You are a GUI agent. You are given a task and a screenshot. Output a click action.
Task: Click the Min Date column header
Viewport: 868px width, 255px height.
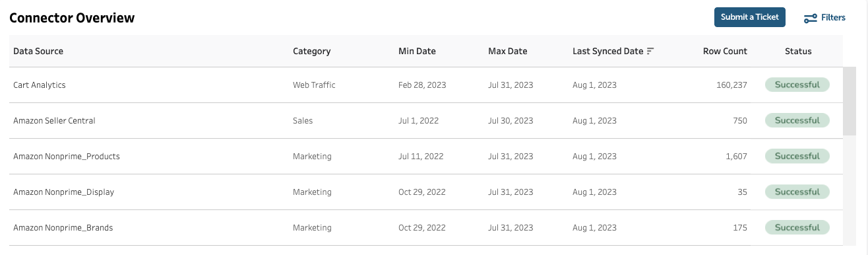(417, 52)
